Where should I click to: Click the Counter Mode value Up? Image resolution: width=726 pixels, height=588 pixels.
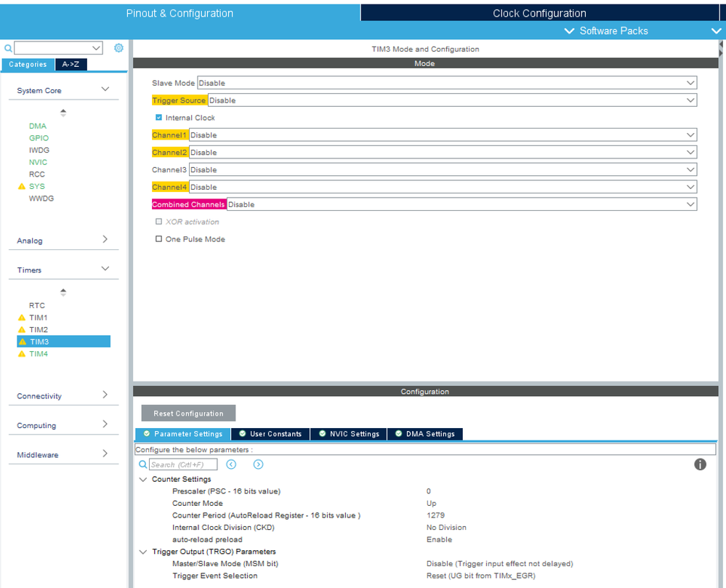click(x=432, y=503)
